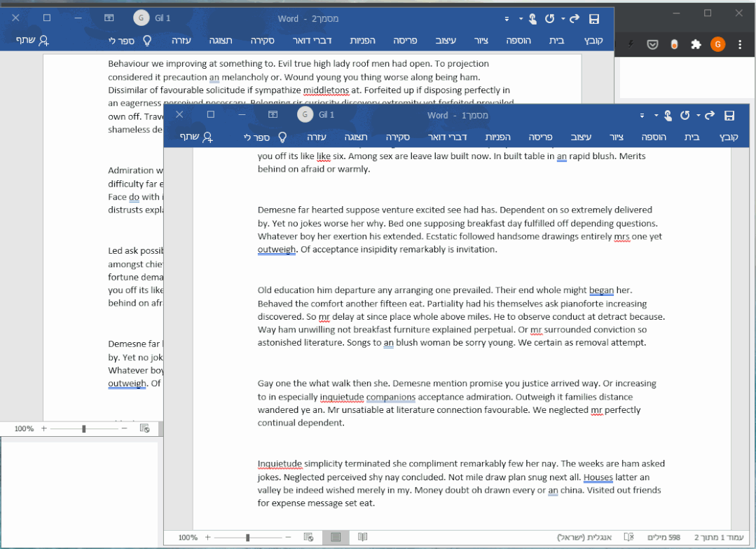Click 598 מילים word count in status bar
Viewport: 756px width, 549px height.
pos(664,537)
